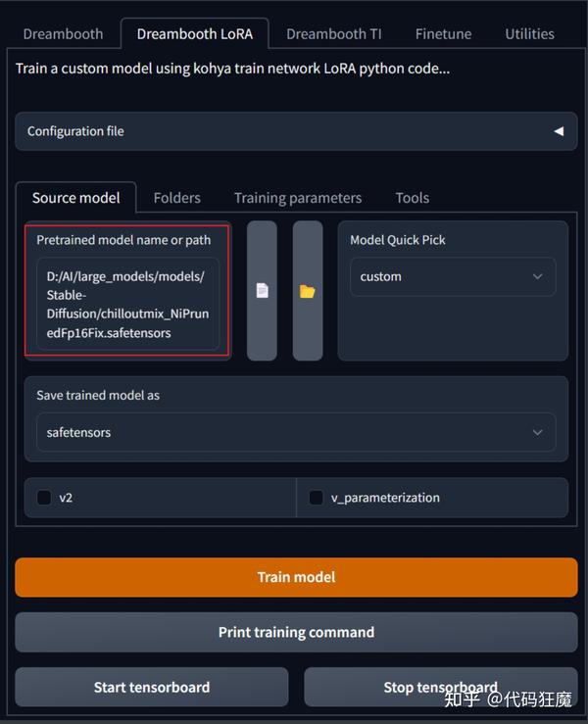The image size is (588, 724).
Task: Select the Tools sub-tab
Action: [412, 198]
